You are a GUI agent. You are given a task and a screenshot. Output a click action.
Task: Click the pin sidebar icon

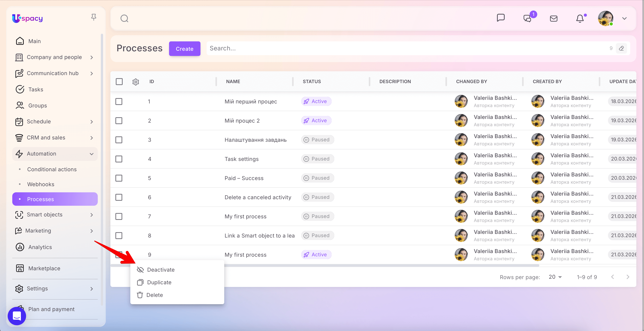(94, 17)
